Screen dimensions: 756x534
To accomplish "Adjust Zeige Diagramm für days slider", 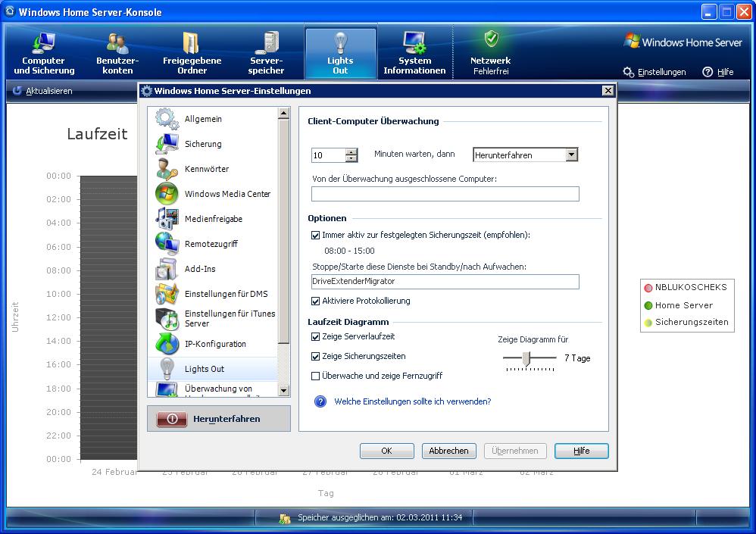I will pos(526,358).
